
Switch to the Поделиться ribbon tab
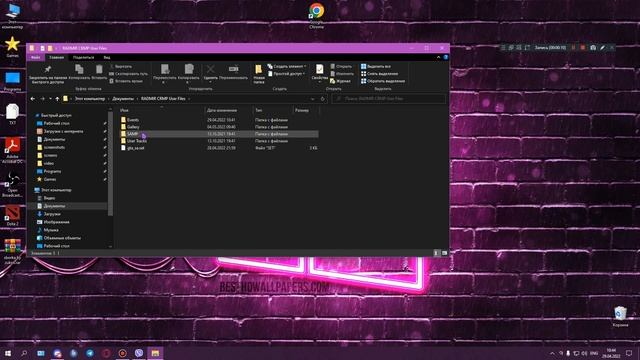pos(83,57)
